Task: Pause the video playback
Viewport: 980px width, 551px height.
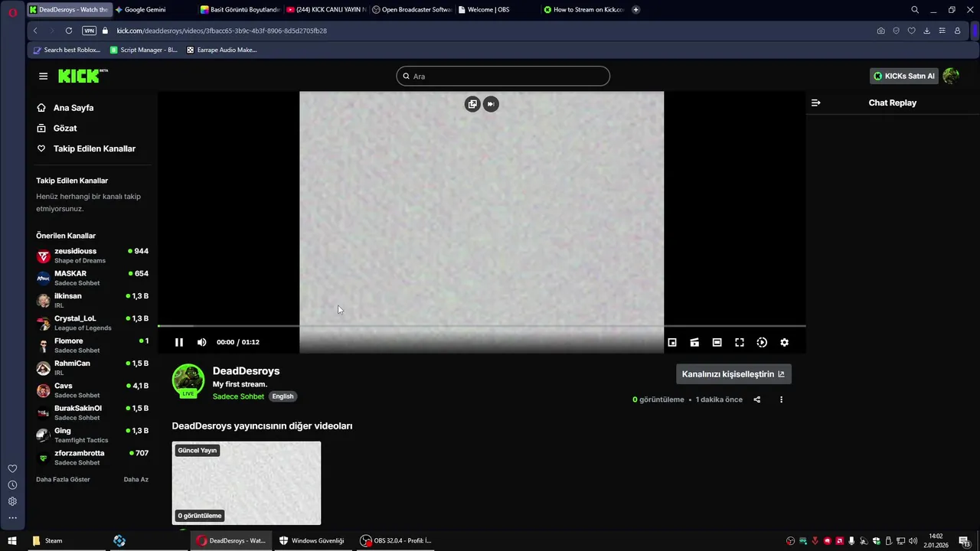Action: 179,342
